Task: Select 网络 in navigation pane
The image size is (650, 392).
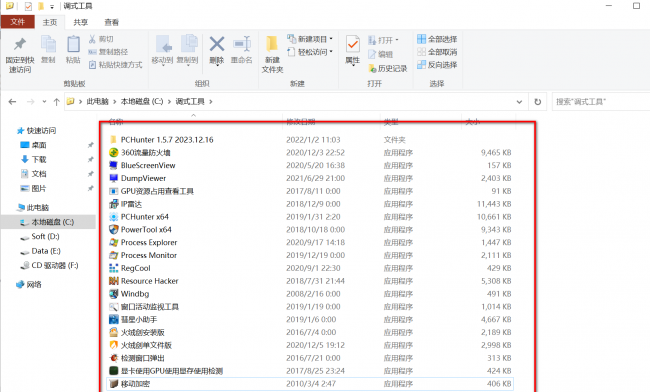Action: pyautogui.click(x=29, y=285)
